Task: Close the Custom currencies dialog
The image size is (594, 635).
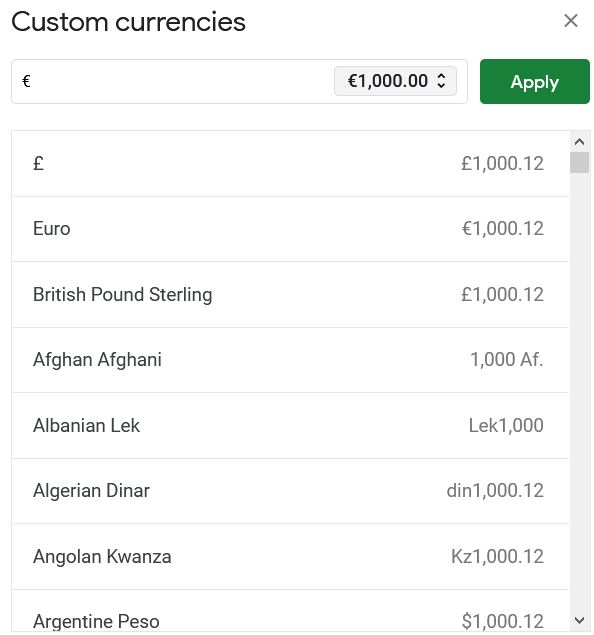Action: [x=571, y=21]
